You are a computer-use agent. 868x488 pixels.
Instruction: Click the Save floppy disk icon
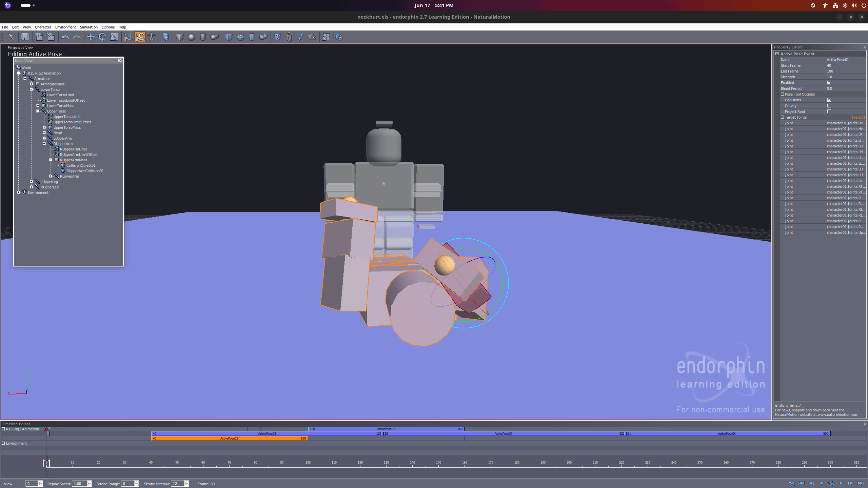25,37
